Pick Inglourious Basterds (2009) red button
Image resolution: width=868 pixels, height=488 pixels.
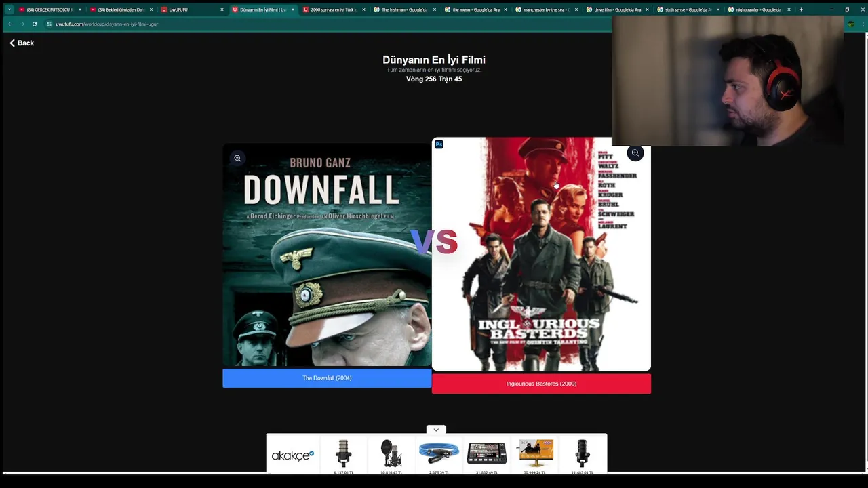(541, 384)
